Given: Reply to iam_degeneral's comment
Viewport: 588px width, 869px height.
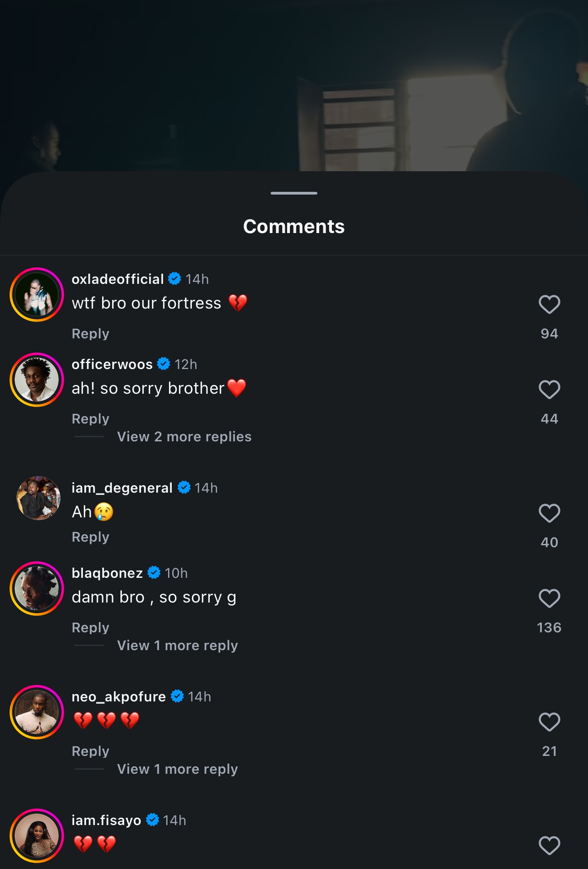Looking at the screenshot, I should [91, 537].
